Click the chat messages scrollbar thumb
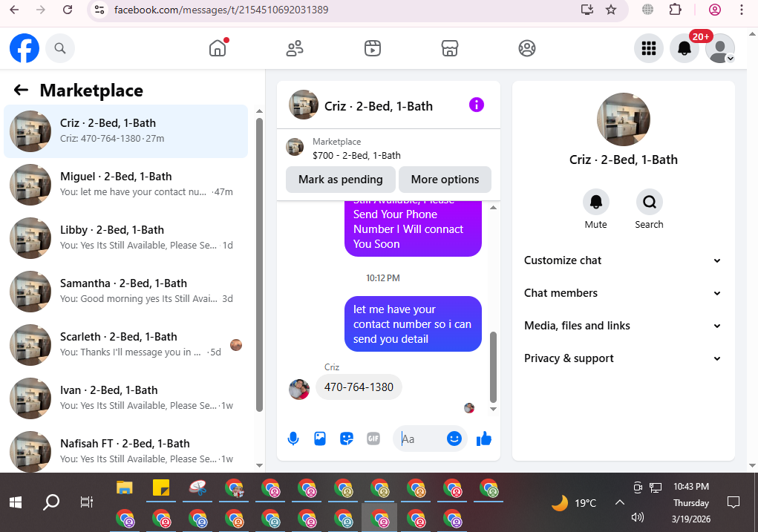758x532 pixels. coord(493,367)
